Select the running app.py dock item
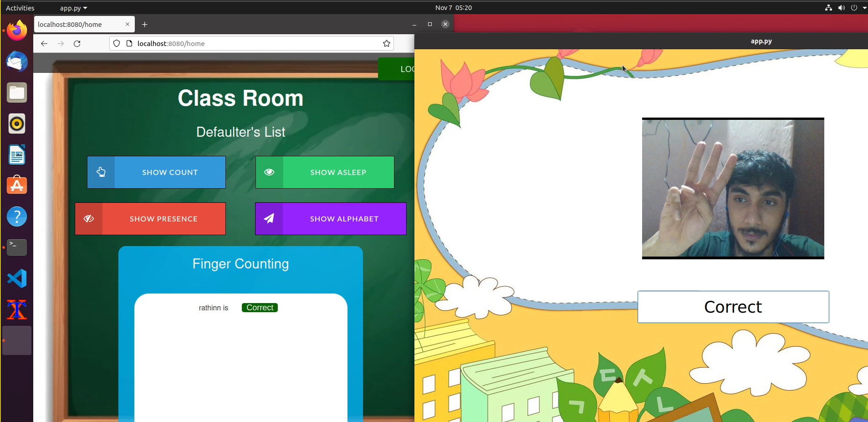 click(x=17, y=340)
